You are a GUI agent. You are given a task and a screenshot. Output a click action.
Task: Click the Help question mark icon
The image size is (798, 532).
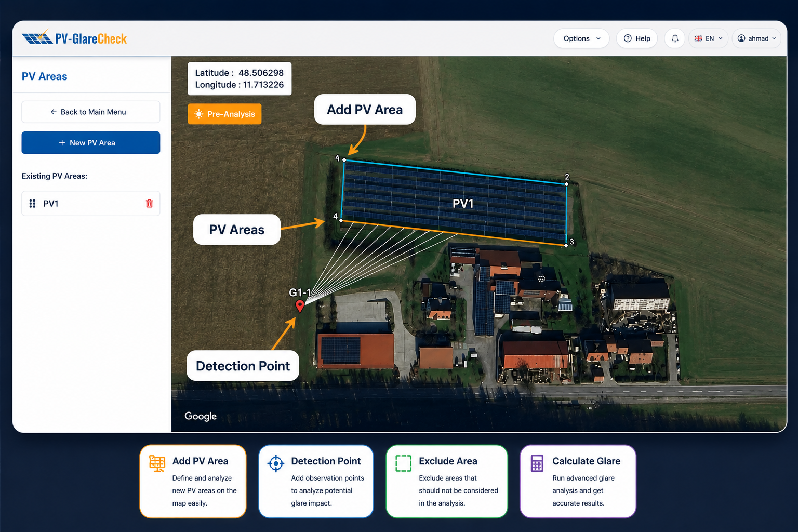click(x=628, y=38)
